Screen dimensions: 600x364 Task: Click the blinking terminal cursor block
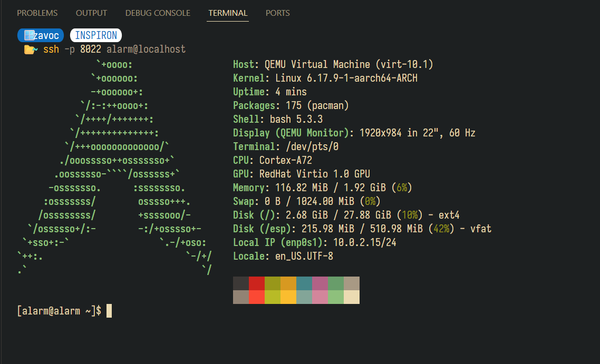point(109,311)
